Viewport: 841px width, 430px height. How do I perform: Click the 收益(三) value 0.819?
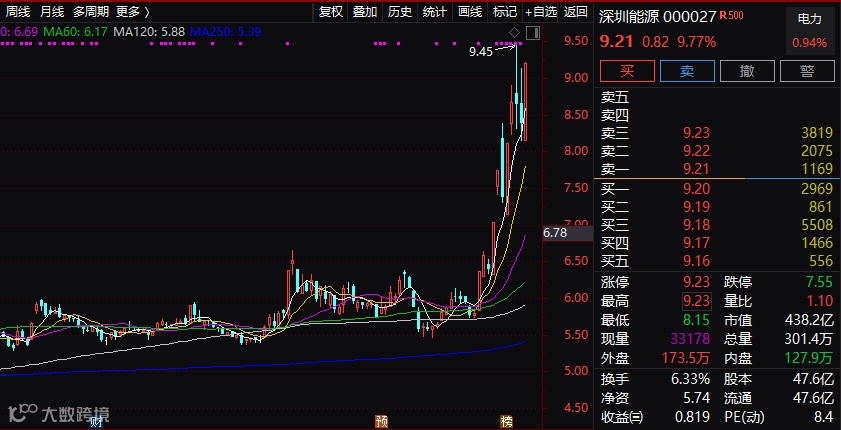click(x=692, y=417)
